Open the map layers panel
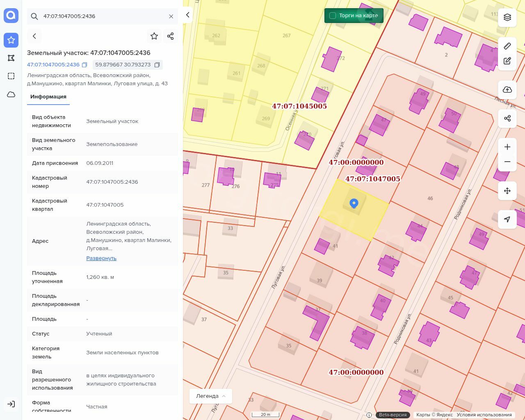Image resolution: width=525 pixels, height=420 pixels. click(x=507, y=17)
